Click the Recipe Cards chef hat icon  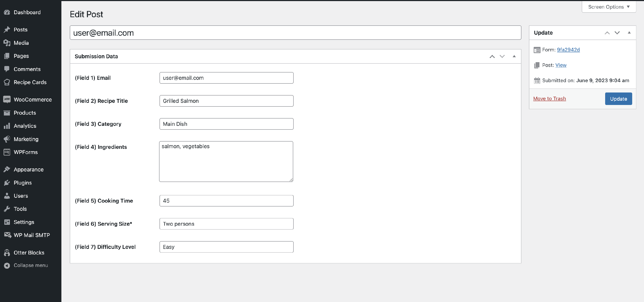[x=7, y=82]
